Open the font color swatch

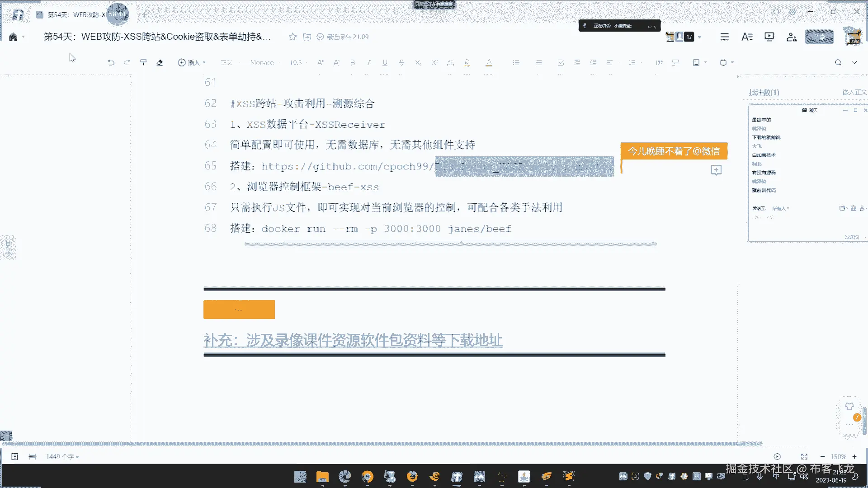click(489, 63)
